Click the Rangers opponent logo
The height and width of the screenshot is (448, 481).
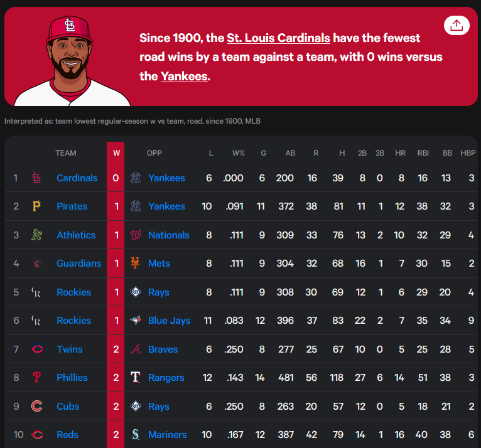[135, 377]
